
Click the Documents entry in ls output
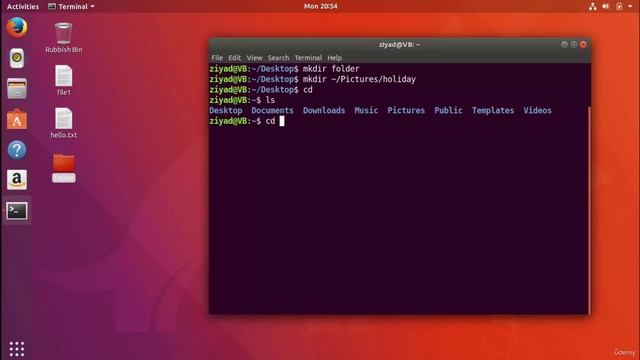click(x=272, y=111)
